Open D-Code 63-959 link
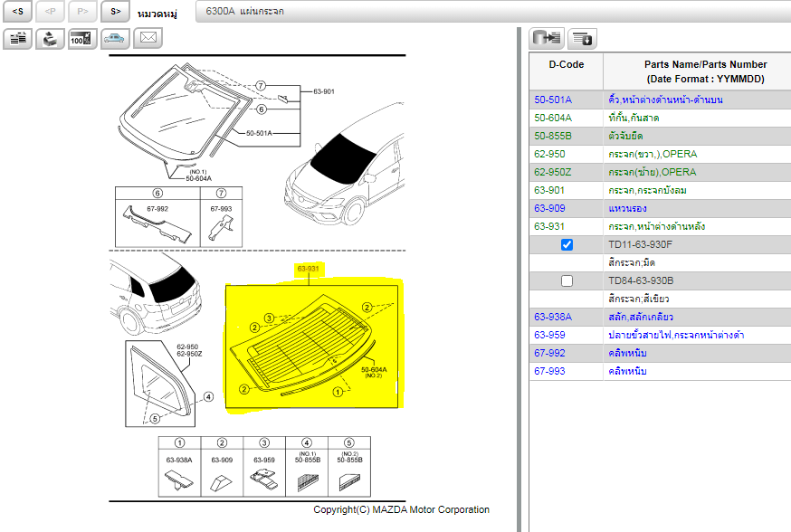The height and width of the screenshot is (532, 791). coord(549,336)
